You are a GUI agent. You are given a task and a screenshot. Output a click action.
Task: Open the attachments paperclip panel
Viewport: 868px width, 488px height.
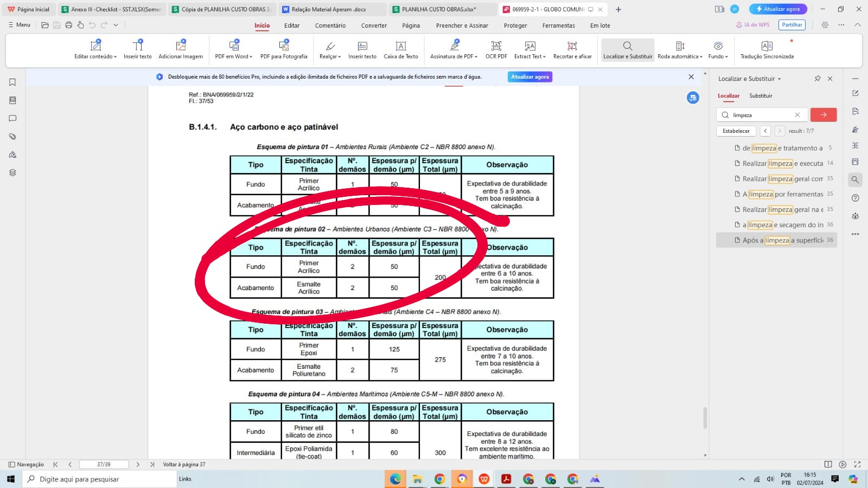tap(12, 137)
